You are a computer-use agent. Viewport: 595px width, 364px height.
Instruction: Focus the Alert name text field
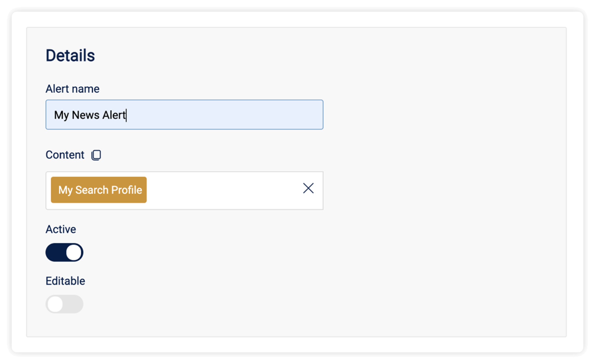(x=184, y=114)
